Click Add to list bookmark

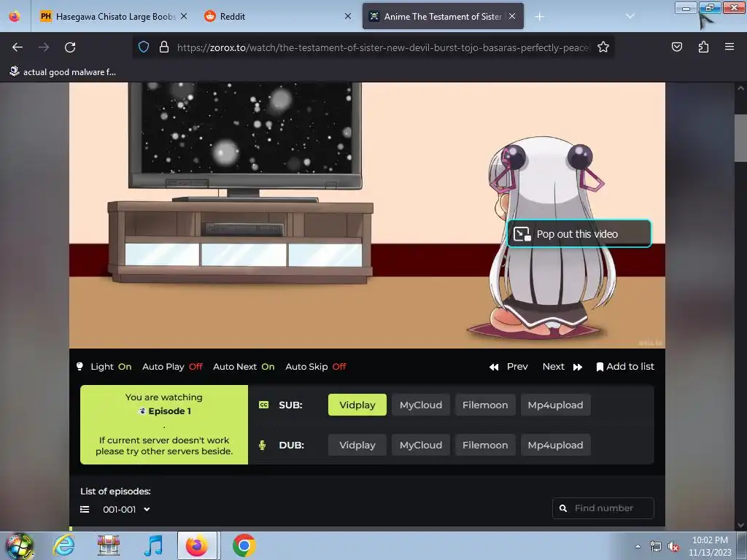click(x=625, y=367)
